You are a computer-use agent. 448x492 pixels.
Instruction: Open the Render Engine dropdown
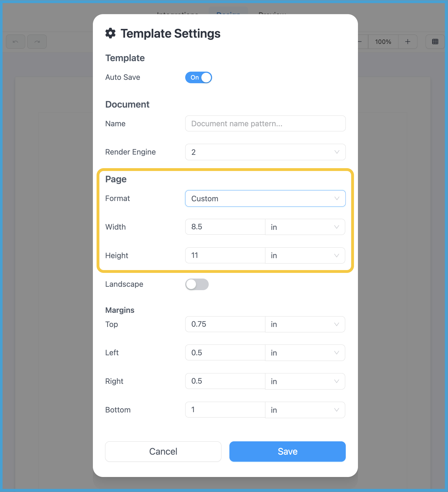pyautogui.click(x=265, y=152)
